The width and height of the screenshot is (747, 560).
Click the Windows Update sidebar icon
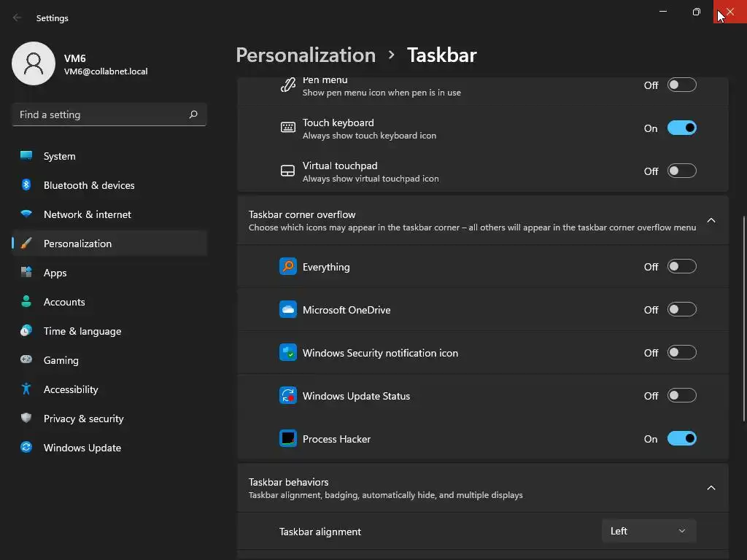tap(26, 448)
